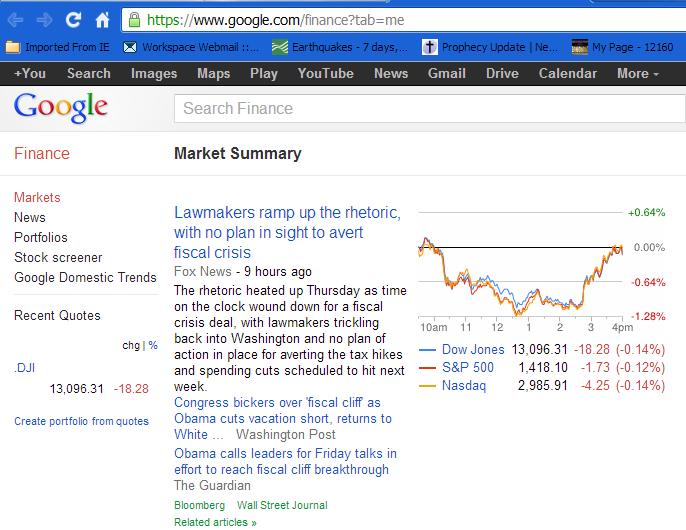Click the browser back arrow button

pos(15,20)
